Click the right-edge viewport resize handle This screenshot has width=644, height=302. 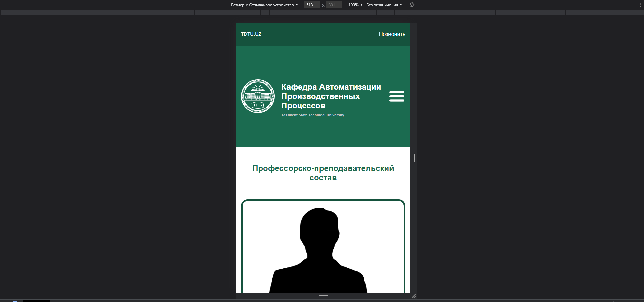414,158
